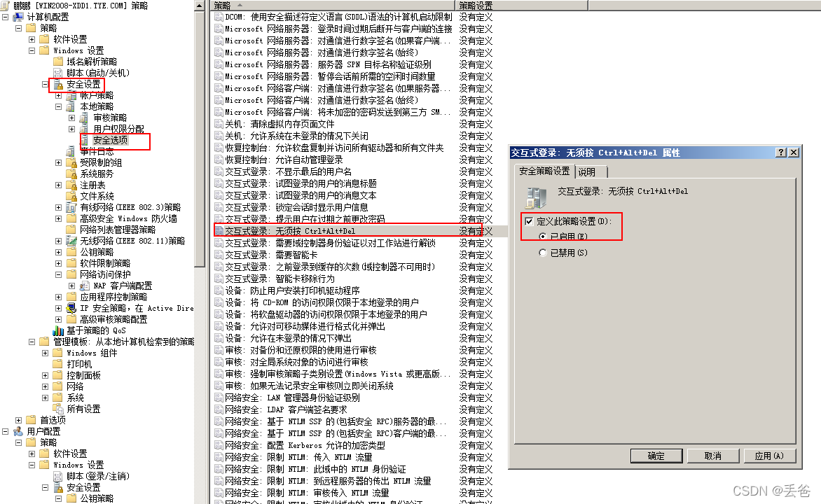Click the 取消 button
The image size is (821, 504).
712,456
